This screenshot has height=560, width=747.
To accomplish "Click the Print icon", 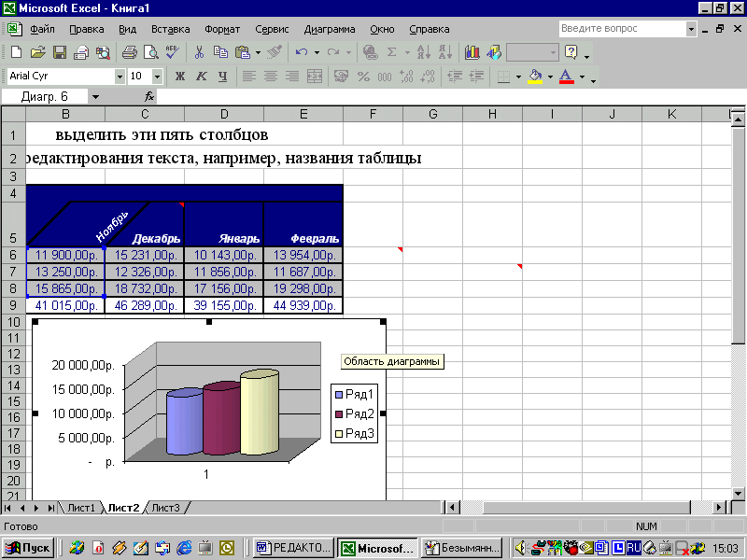I will point(129,52).
